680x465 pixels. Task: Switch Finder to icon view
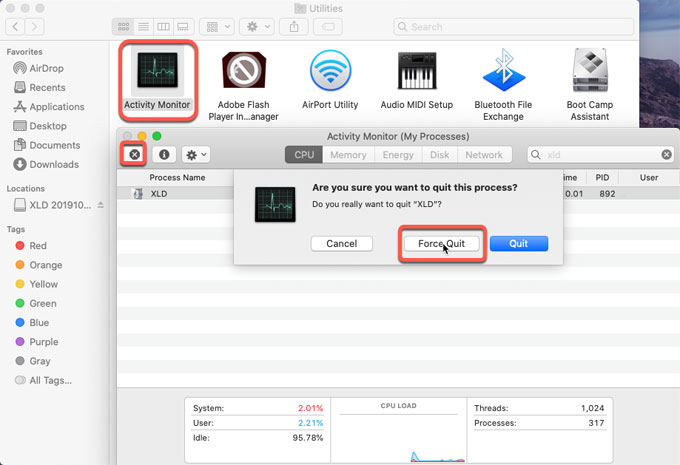coord(123,27)
